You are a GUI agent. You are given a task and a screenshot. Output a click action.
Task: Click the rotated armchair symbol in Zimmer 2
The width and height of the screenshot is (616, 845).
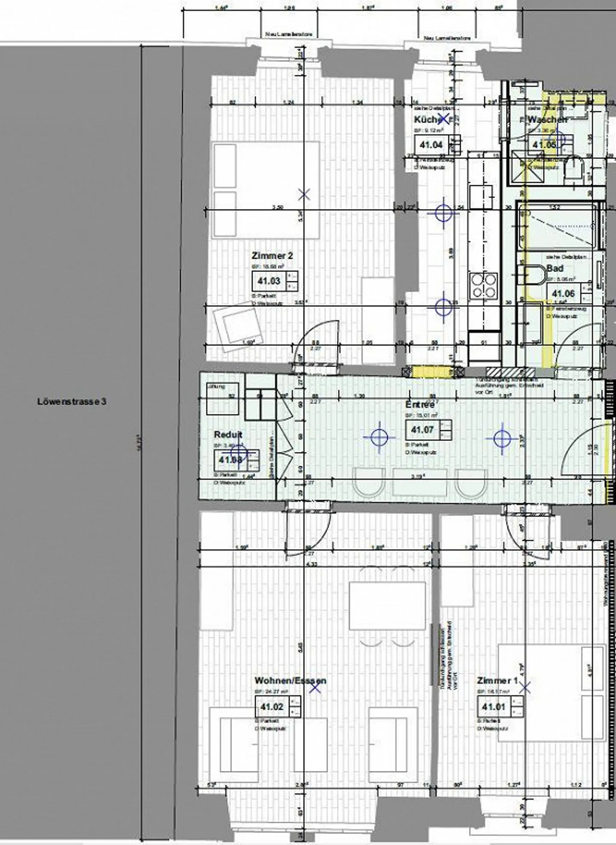click(x=238, y=325)
